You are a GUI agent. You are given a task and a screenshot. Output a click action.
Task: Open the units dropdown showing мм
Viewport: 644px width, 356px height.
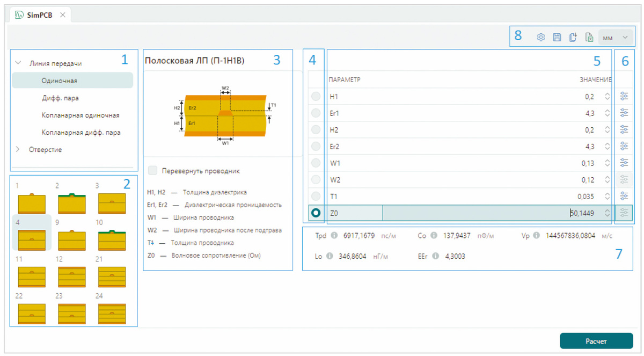tap(616, 38)
